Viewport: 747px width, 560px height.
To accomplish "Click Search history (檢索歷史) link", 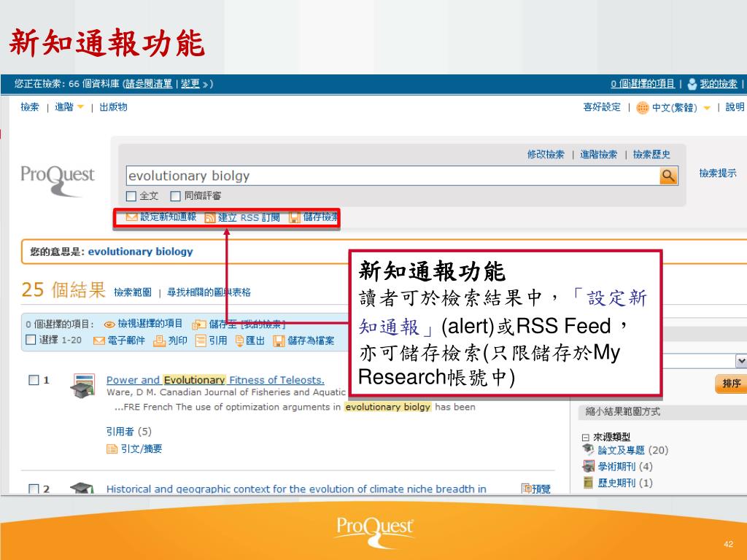I will pyautogui.click(x=651, y=155).
